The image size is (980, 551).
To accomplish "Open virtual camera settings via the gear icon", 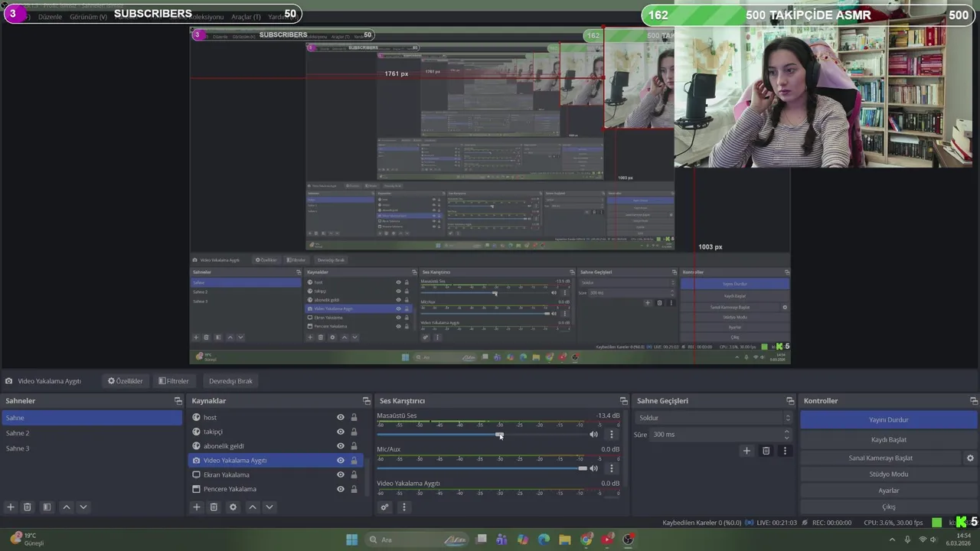I will (970, 458).
